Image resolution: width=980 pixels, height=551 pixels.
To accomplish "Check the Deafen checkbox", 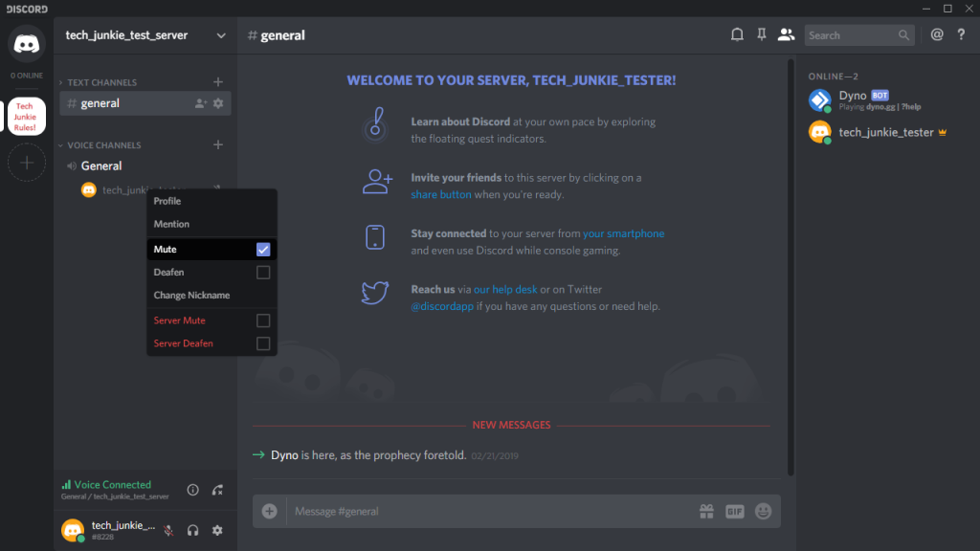I will click(263, 273).
